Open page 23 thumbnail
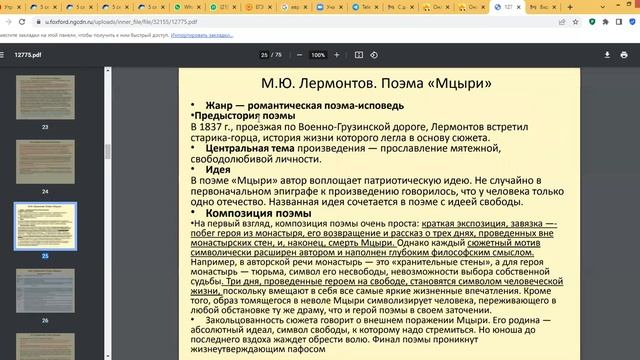The width and height of the screenshot is (640, 360). click(x=45, y=97)
